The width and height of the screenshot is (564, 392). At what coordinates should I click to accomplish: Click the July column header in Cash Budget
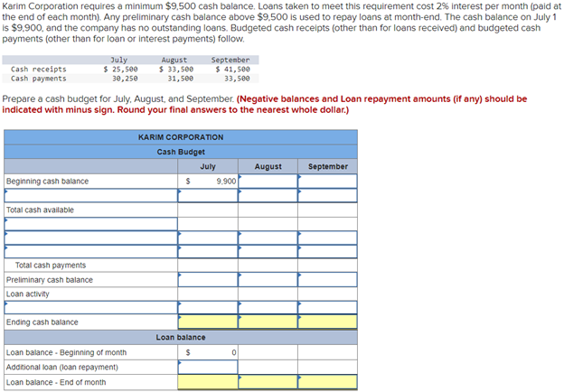click(208, 166)
